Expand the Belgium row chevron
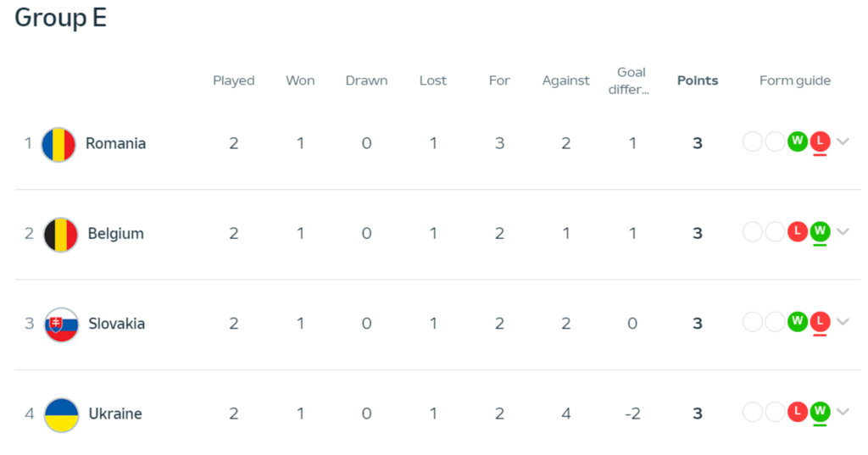Screen dimensions: 868x455 pos(843,231)
